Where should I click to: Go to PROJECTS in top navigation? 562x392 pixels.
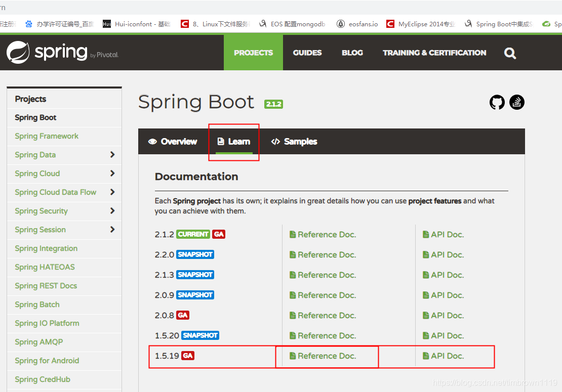pos(253,53)
